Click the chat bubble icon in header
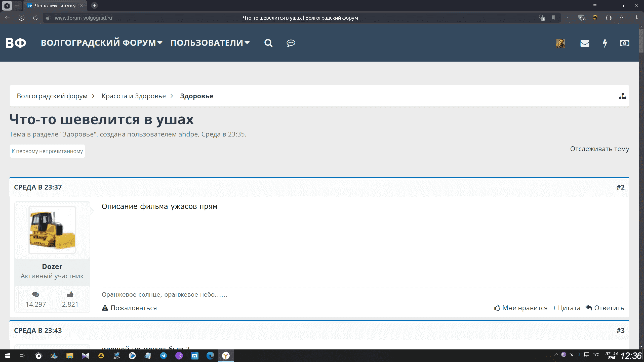The height and width of the screenshot is (362, 644). pyautogui.click(x=291, y=43)
